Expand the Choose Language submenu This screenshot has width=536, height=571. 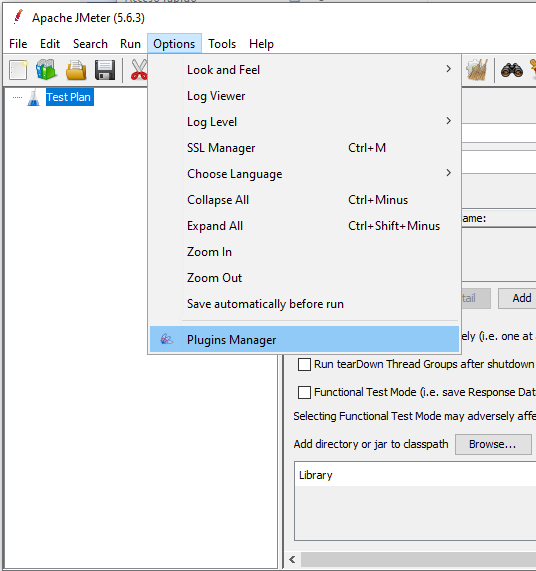tap(304, 174)
